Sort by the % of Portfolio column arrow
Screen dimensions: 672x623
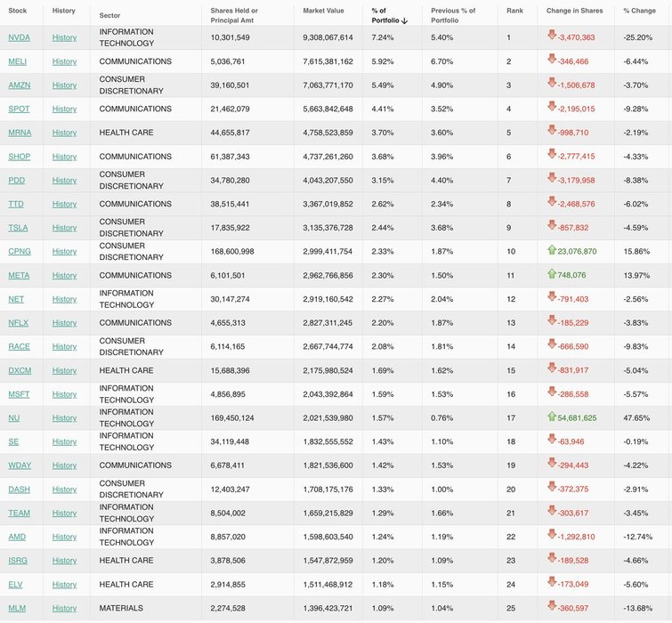(x=405, y=20)
